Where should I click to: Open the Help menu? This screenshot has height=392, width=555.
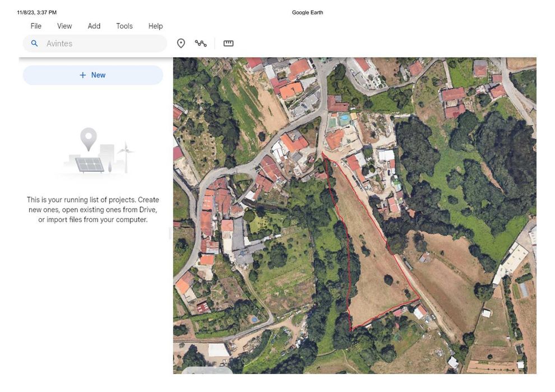point(155,26)
